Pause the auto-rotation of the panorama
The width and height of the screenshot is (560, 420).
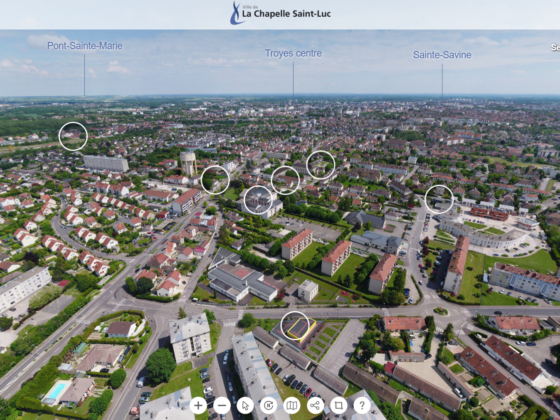point(269,405)
